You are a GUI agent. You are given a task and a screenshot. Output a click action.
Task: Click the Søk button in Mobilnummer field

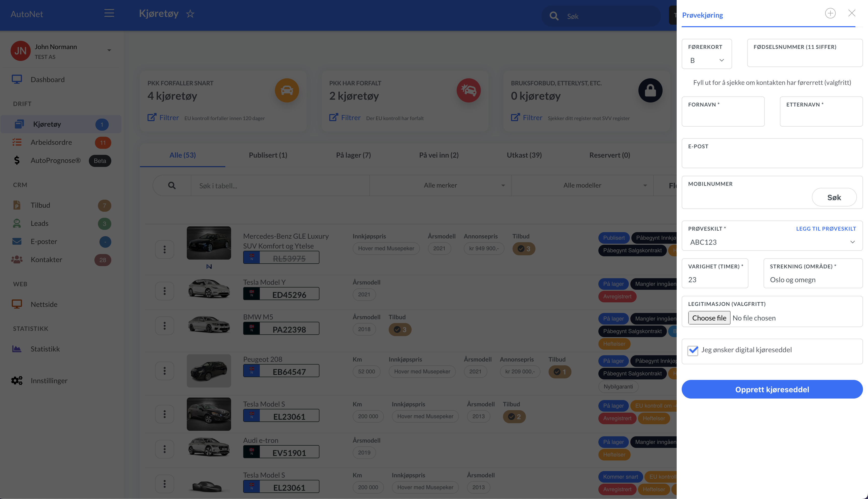(x=834, y=197)
